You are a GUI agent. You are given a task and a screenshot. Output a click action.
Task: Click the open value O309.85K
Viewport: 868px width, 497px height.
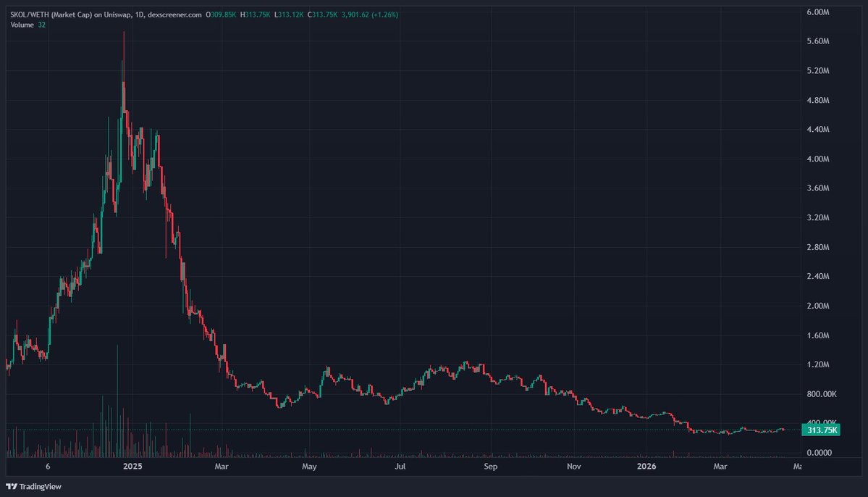[x=222, y=15]
